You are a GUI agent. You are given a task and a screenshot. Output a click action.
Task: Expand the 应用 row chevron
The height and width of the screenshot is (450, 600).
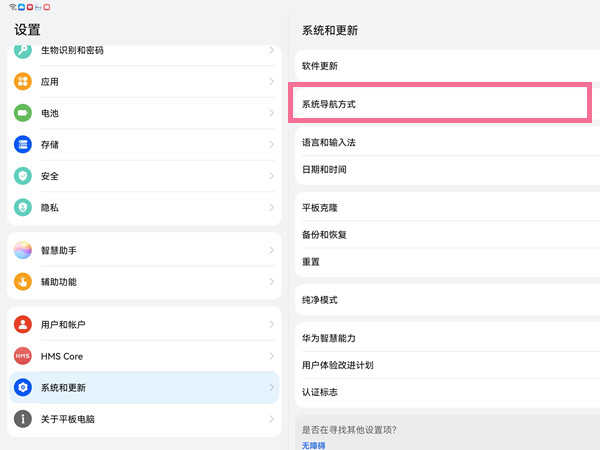click(271, 82)
